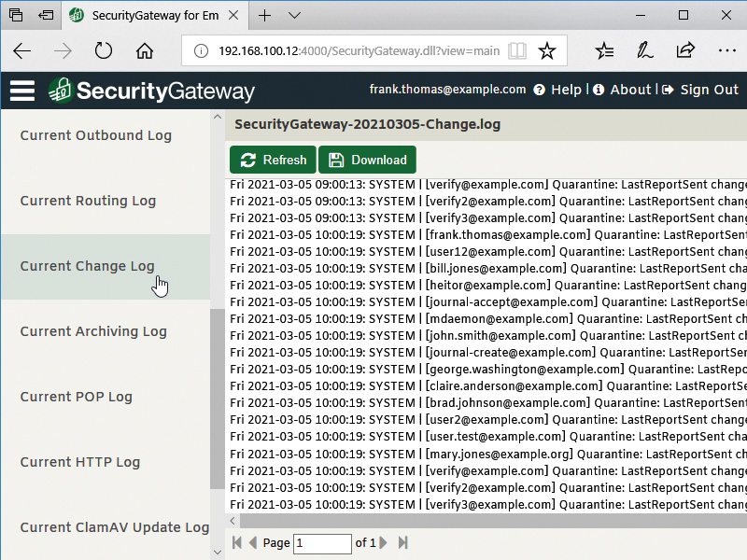This screenshot has width=747, height=560.
Task: Open browser settings and more ellipsis
Action: click(727, 50)
